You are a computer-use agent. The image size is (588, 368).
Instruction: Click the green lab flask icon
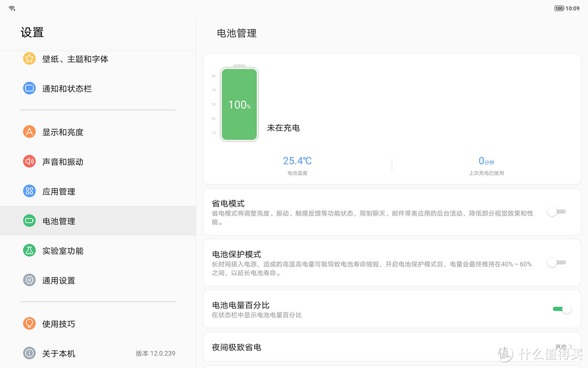click(29, 250)
